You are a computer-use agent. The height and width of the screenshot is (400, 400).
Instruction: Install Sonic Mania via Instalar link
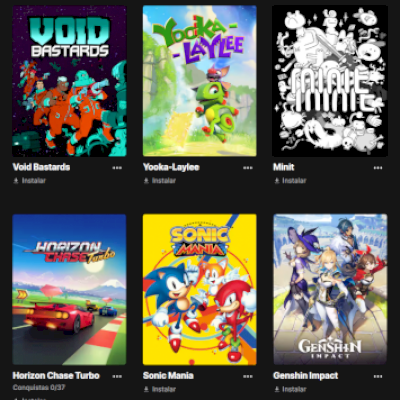click(x=164, y=389)
